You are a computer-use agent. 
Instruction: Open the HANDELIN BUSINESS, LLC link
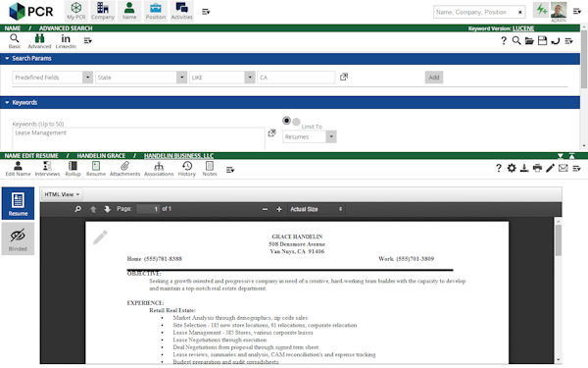click(x=178, y=156)
